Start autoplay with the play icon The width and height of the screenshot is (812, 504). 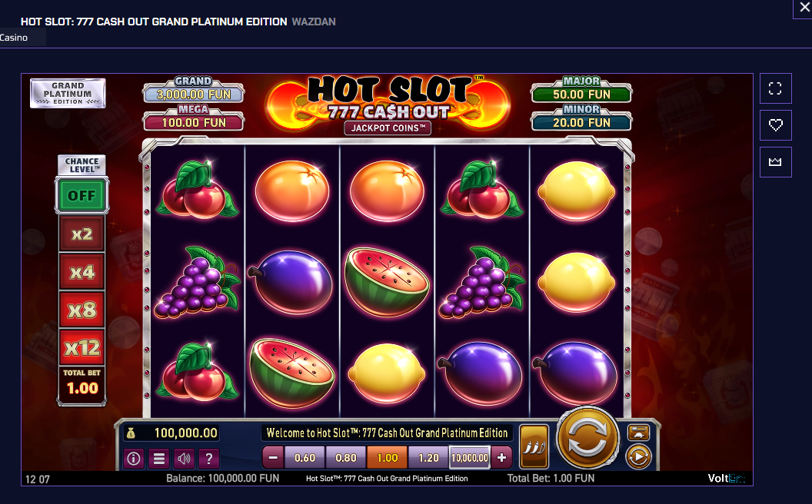coord(638,457)
